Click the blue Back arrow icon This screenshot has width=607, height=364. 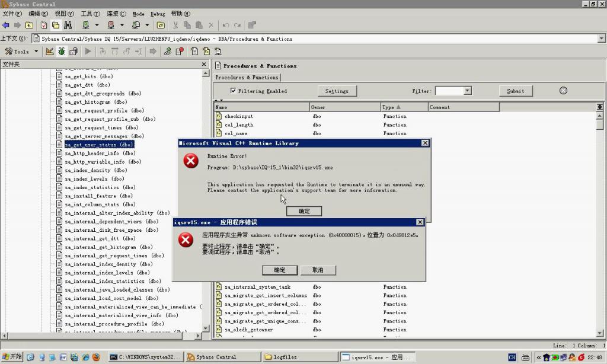tap(6, 25)
